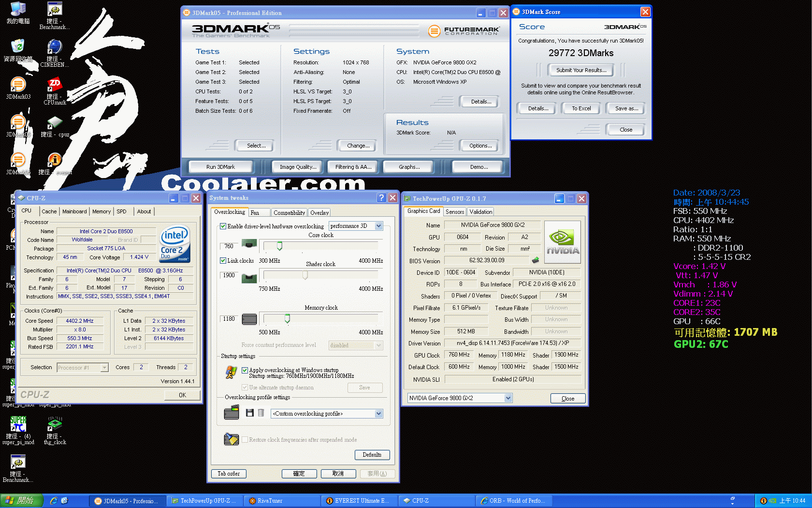Switch to RivaTuner Compatibility tab

tap(289, 213)
